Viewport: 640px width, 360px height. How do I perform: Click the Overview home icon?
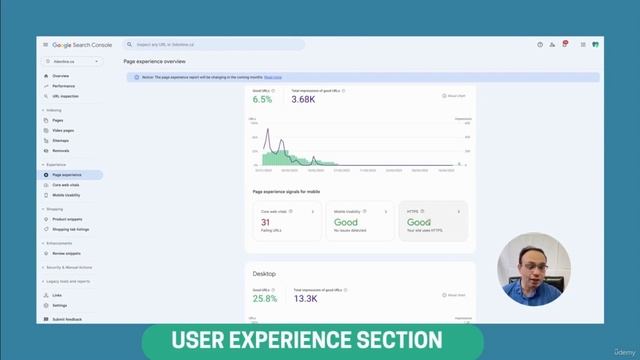[46, 76]
